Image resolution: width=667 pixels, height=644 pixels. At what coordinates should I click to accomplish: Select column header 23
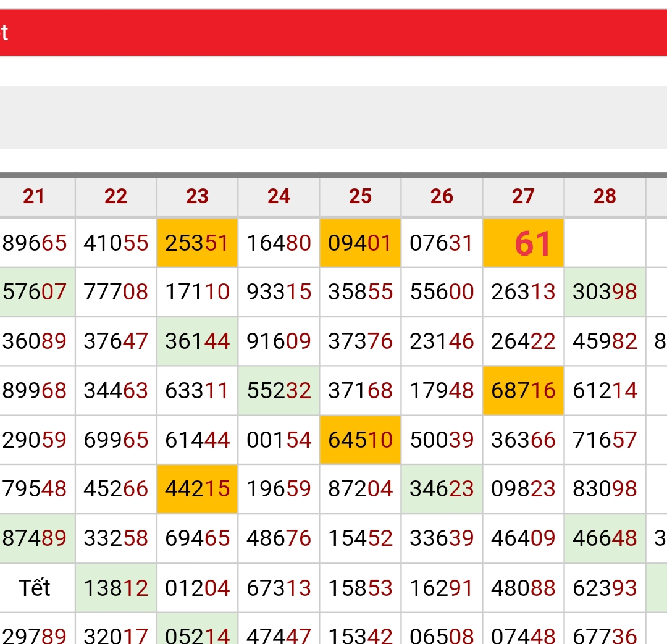(197, 196)
